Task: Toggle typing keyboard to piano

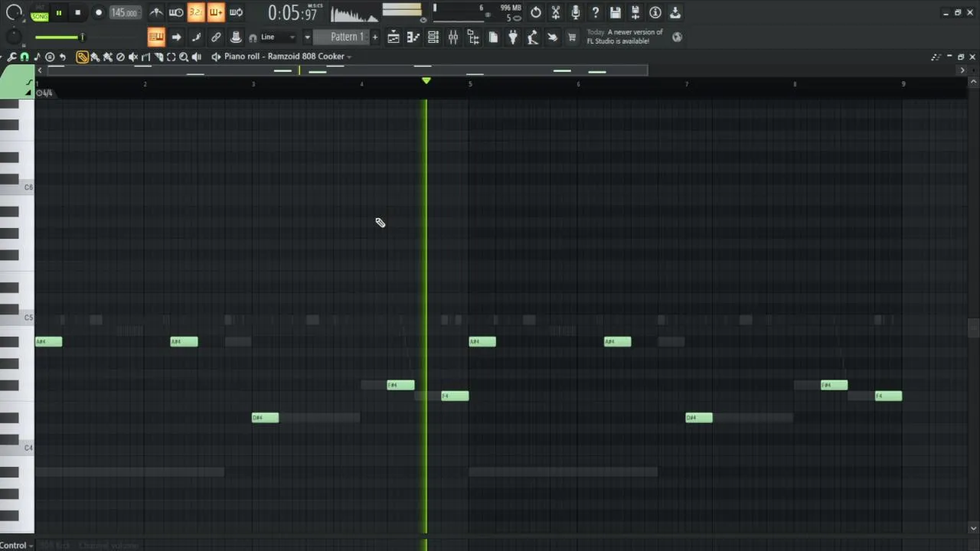Action: tap(156, 37)
